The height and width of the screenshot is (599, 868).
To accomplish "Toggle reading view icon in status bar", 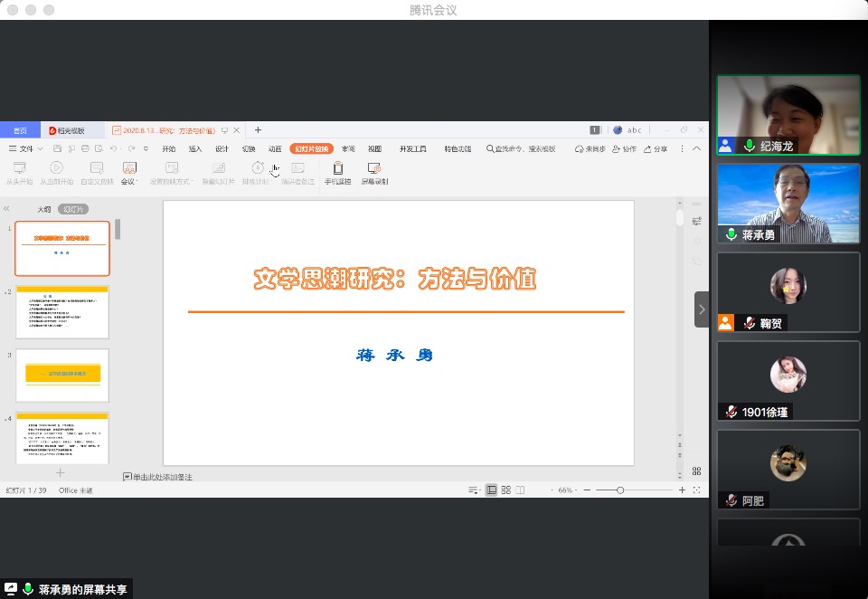I will [520, 490].
